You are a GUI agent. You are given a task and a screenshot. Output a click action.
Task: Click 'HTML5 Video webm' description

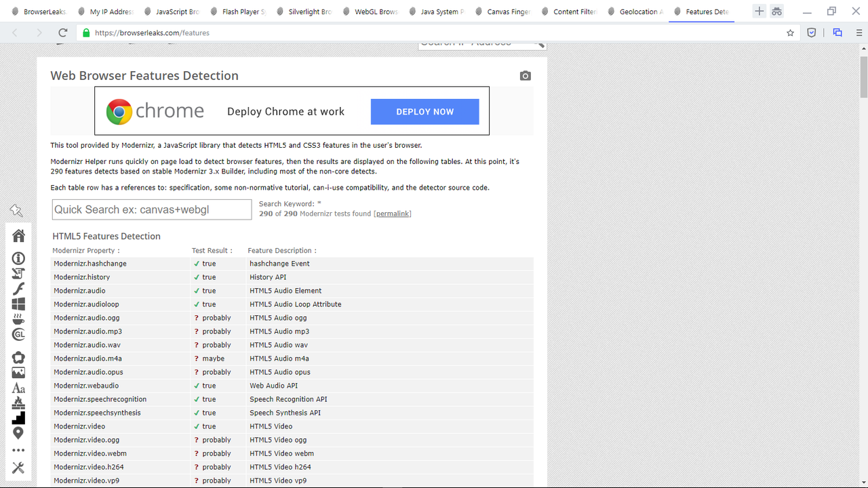point(281,453)
